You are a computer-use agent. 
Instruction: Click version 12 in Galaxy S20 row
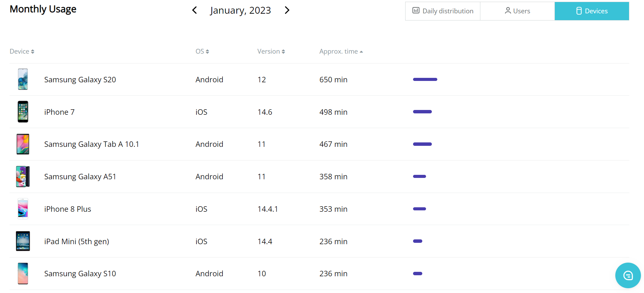click(262, 80)
